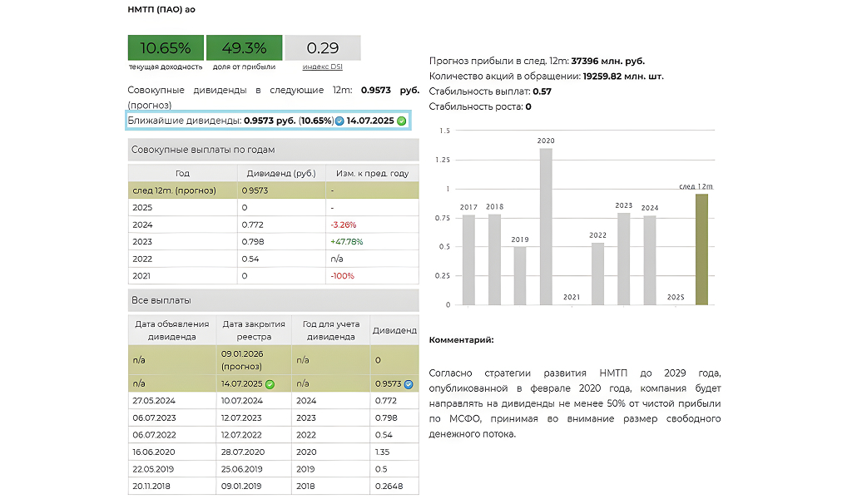Click the Все выплаты section header
852x504 pixels.
click(273, 299)
